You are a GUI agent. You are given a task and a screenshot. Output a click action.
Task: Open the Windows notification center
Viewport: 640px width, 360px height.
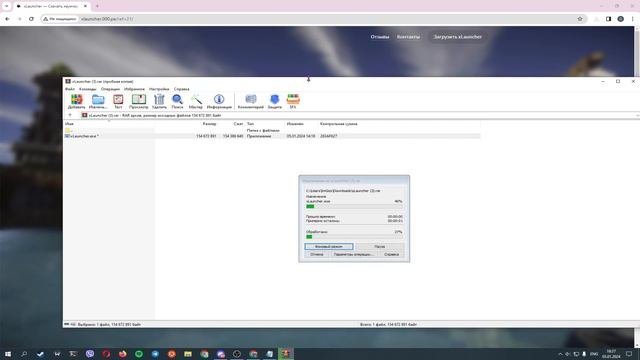(629, 354)
